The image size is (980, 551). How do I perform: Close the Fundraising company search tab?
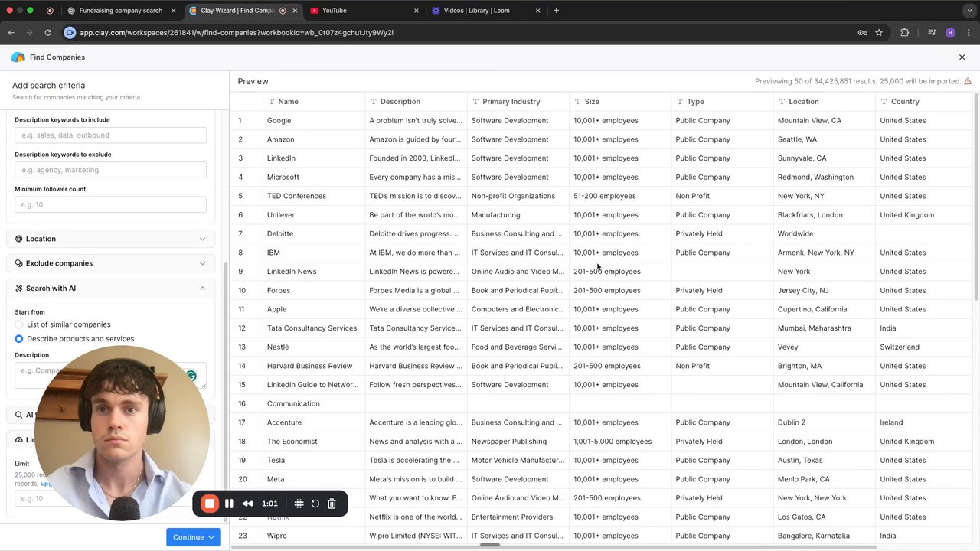(x=174, y=11)
